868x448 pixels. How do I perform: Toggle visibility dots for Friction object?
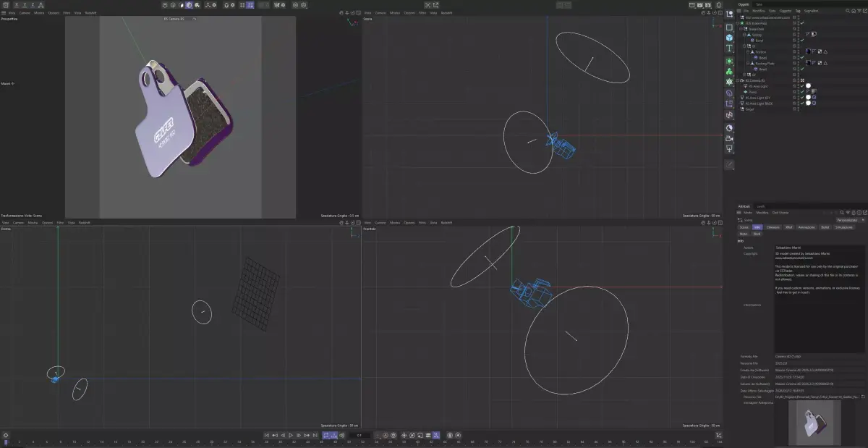(798, 51)
